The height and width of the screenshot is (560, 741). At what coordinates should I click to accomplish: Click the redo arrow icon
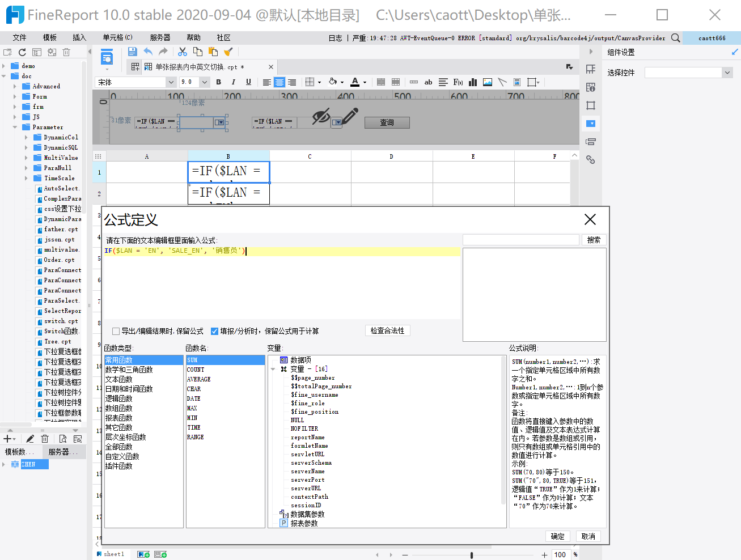[x=163, y=52]
